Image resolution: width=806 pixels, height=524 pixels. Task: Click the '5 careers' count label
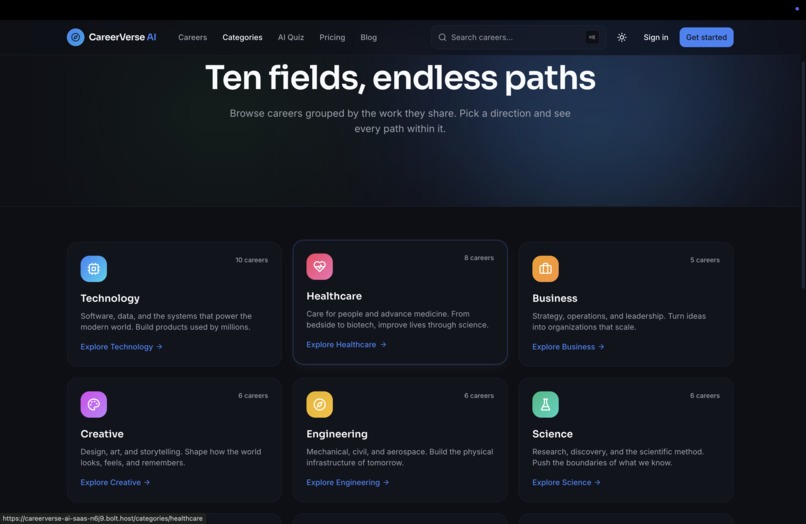pyautogui.click(x=705, y=260)
